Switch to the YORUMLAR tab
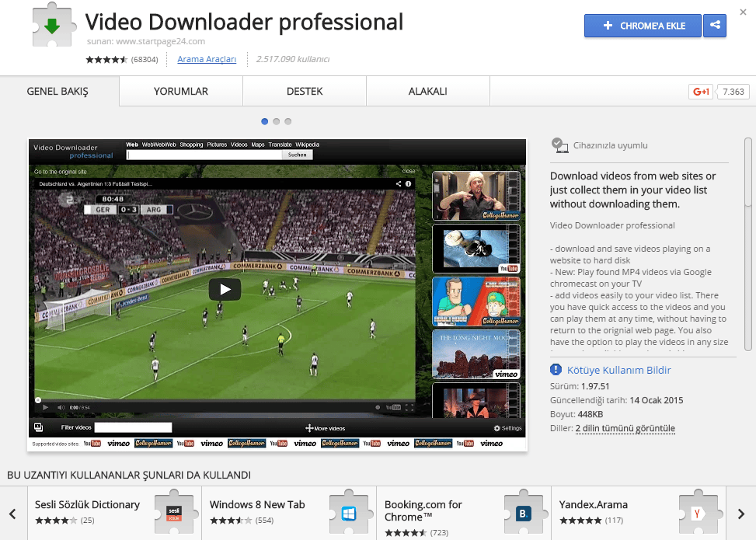The height and width of the screenshot is (540, 756). click(x=181, y=92)
